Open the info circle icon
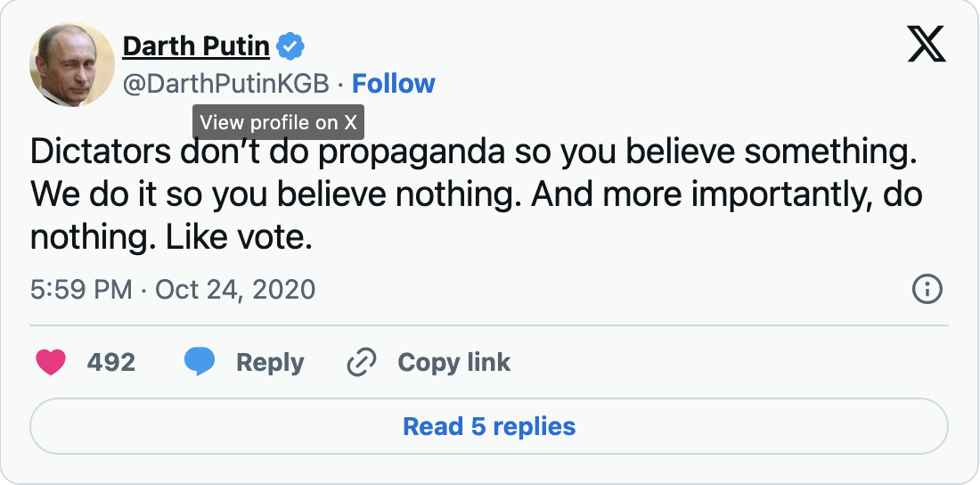The image size is (980, 485). (927, 290)
